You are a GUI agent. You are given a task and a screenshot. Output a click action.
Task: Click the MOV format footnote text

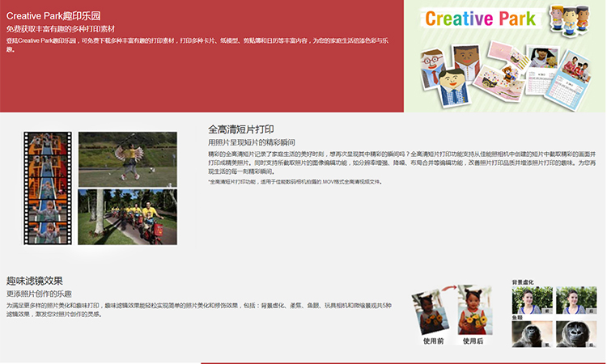click(295, 182)
